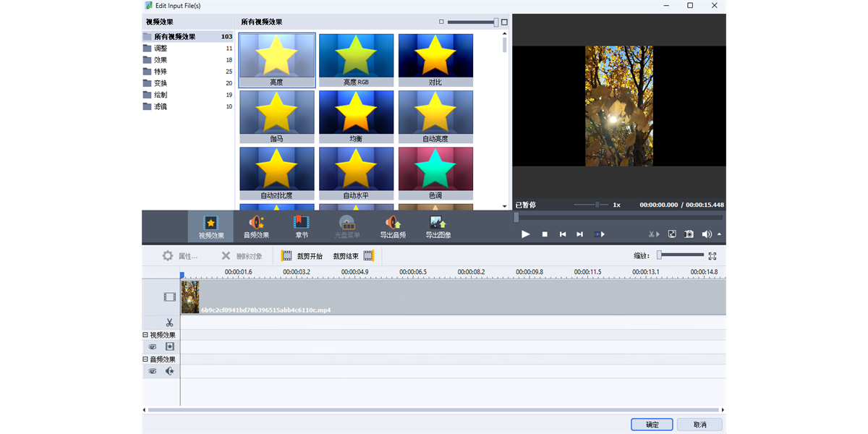
Task: Click the 裁剪开始 trim start icon
Action: click(x=286, y=255)
